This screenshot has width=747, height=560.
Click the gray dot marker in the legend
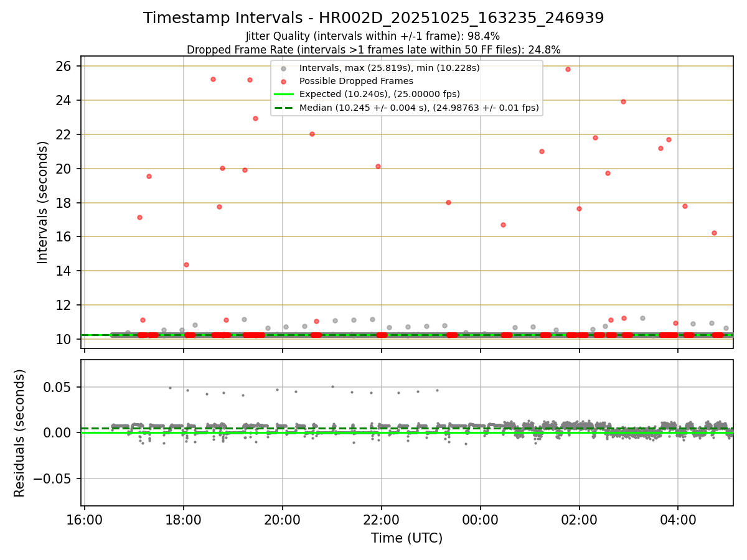click(x=283, y=68)
